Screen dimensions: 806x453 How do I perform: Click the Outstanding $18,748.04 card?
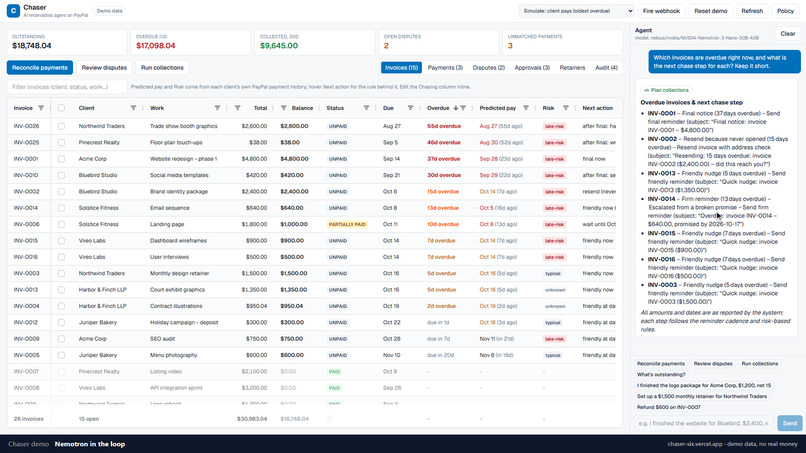click(66, 42)
